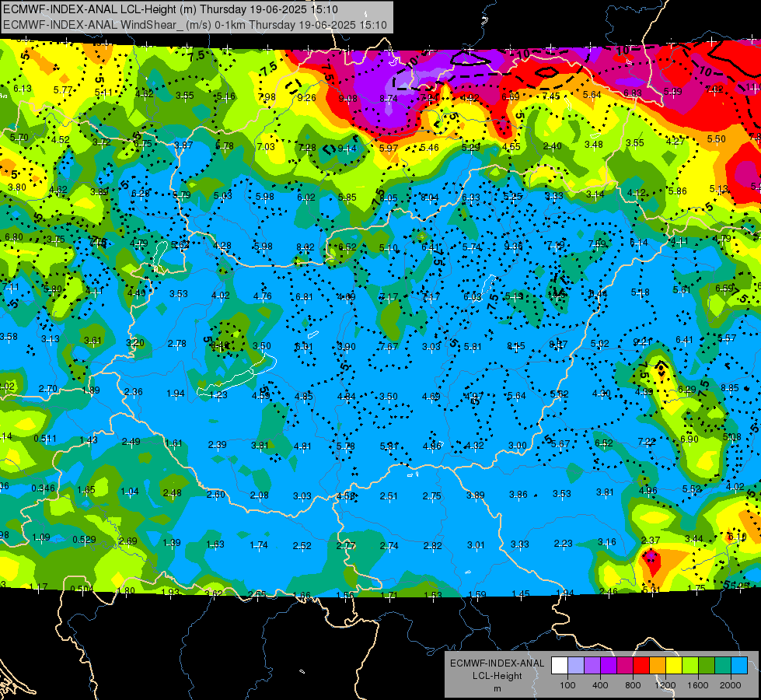Viewport: 761px width, 700px height.
Task: Click the light lavender legend swatch
Action: (x=576, y=665)
